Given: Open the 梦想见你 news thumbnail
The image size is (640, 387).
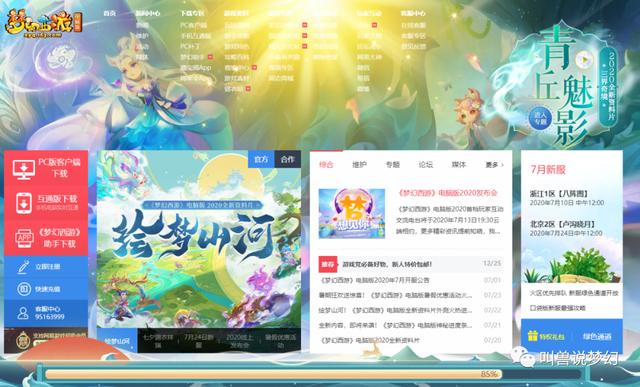Looking at the screenshot, I should [352, 213].
